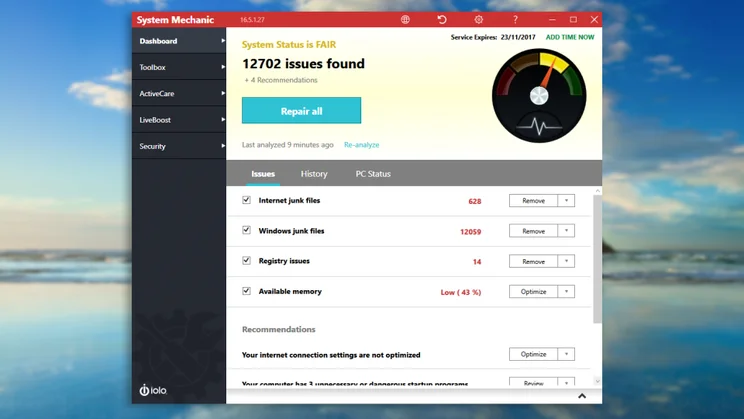Viewport: 744px width, 419px height.
Task: Close the System Mechanic window
Action: (x=594, y=19)
